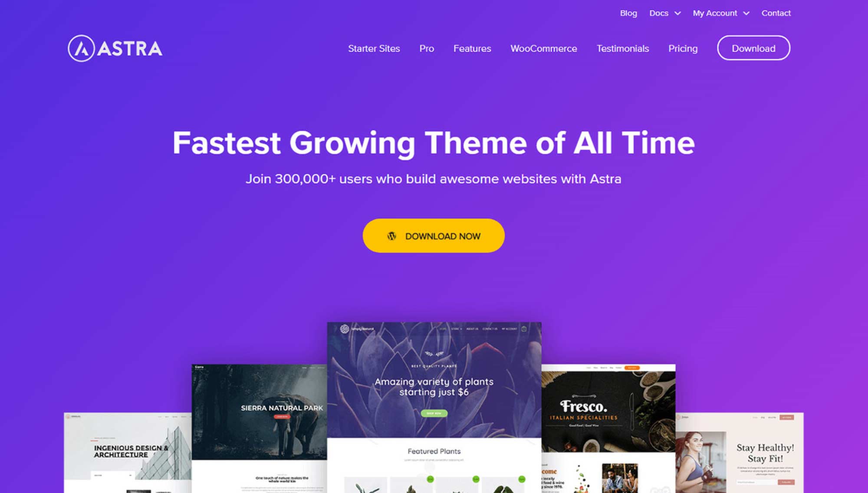Image resolution: width=868 pixels, height=493 pixels.
Task: Click the Download Now button
Action: point(434,236)
